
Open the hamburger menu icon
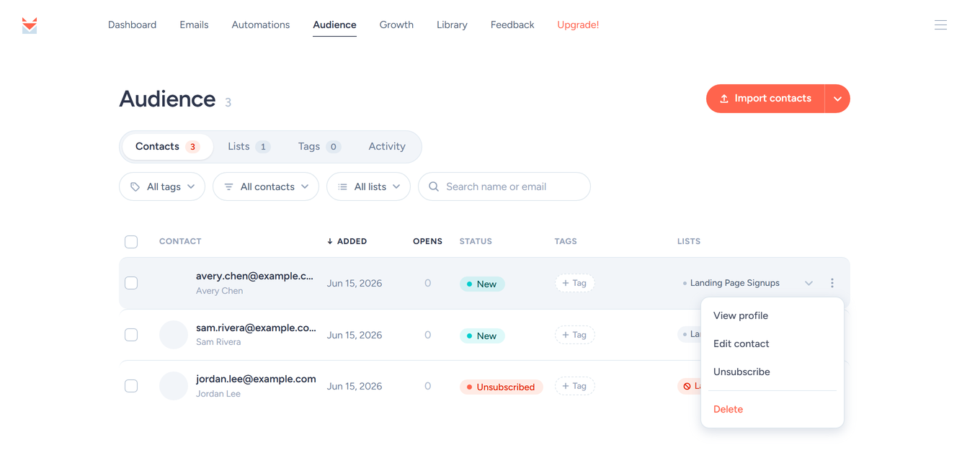point(940,25)
